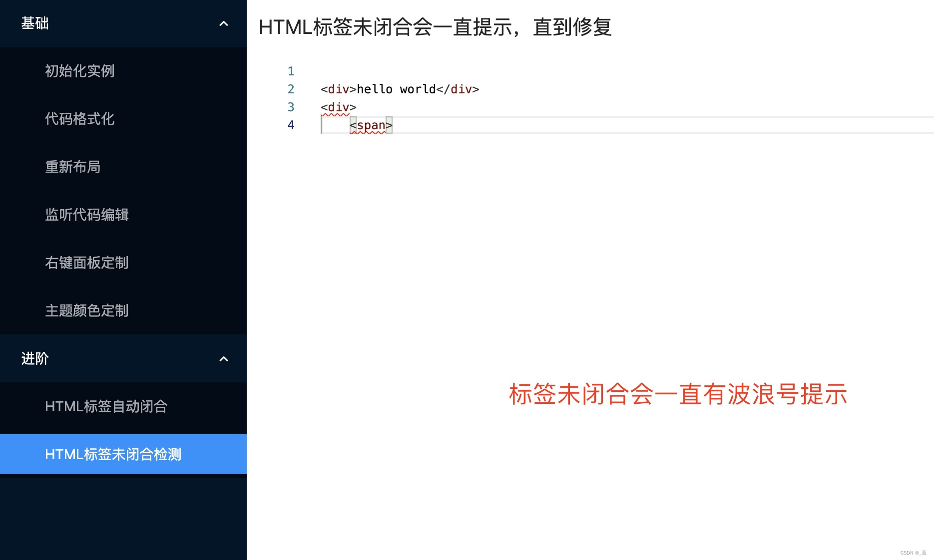Image resolution: width=934 pixels, height=560 pixels.
Task: Click line number 2 in editor gutter
Action: point(291,89)
